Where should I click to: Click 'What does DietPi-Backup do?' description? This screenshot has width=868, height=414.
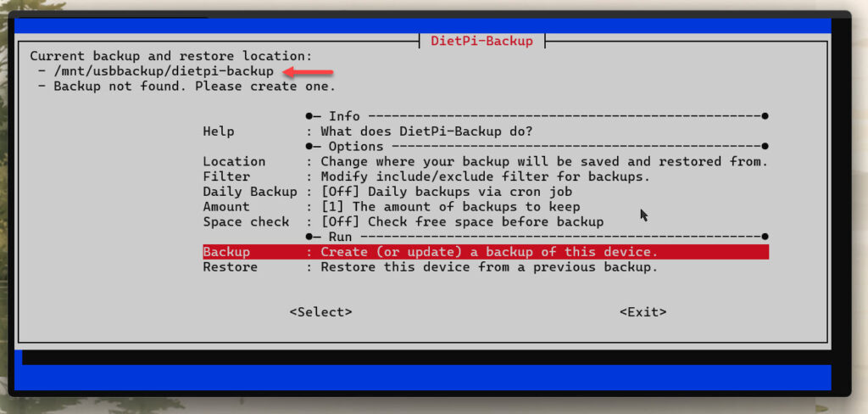426,131
